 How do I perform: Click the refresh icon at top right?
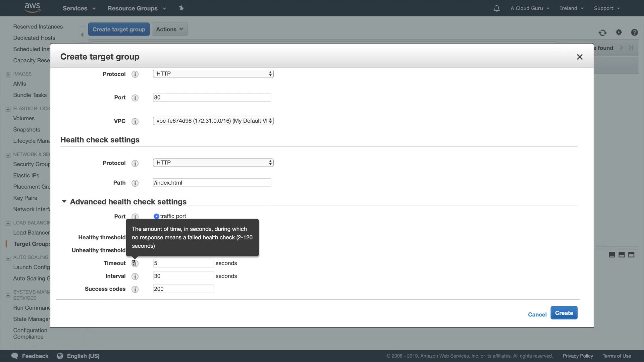602,33
